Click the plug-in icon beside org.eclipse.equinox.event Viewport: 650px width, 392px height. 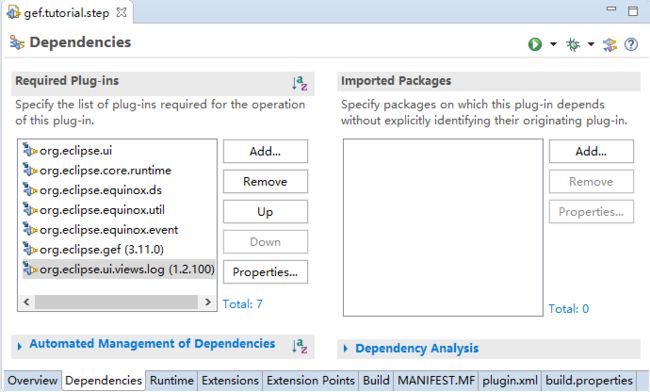tap(30, 229)
